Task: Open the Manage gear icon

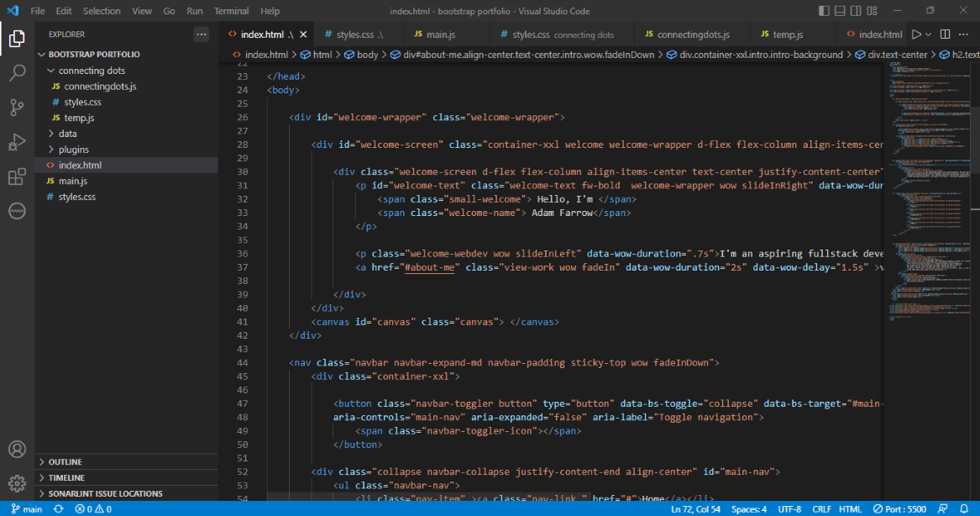Action: click(17, 484)
